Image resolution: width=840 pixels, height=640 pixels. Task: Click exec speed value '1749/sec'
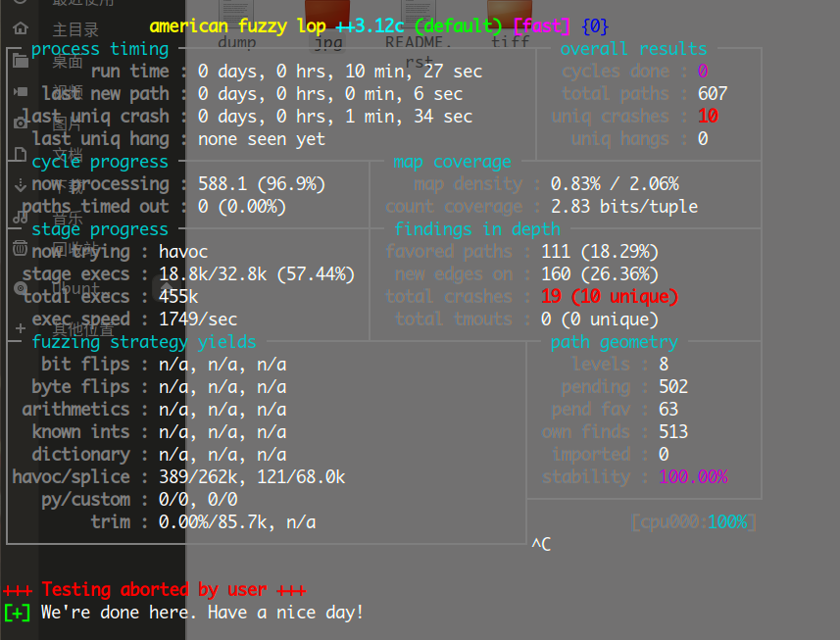point(198,320)
